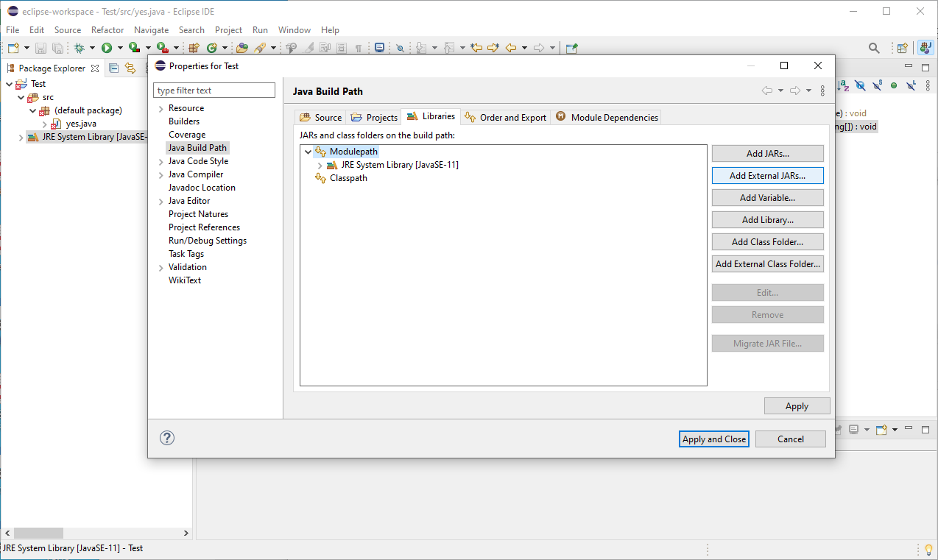Viewport: 938px width, 560px height.
Task: Toggle Pin Editor toolbar icon
Action: tap(571, 48)
